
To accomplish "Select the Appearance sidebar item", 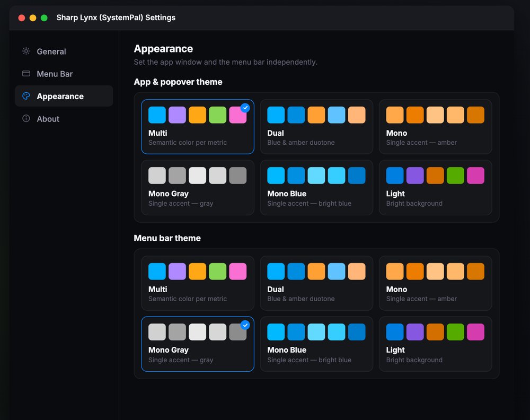I will (x=64, y=96).
